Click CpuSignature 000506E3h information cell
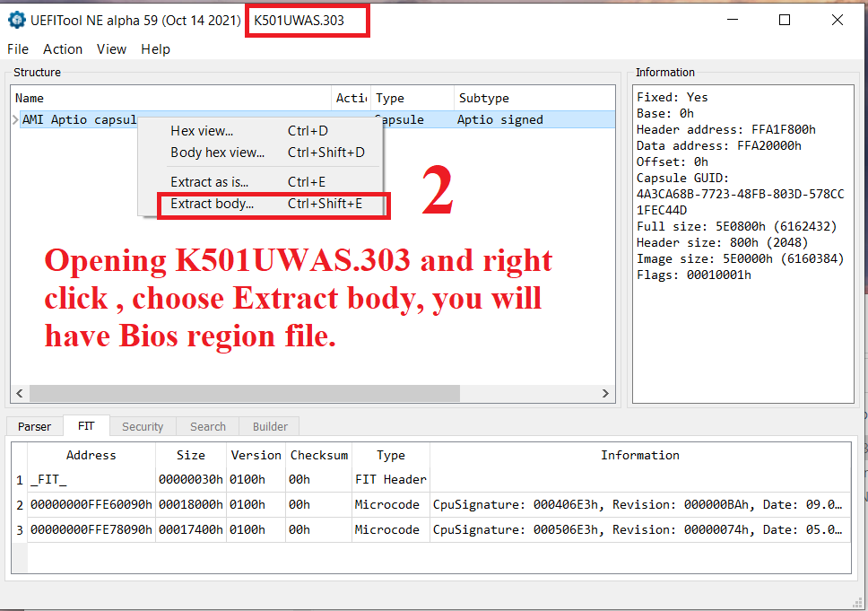This screenshot has width=868, height=611. (640, 529)
